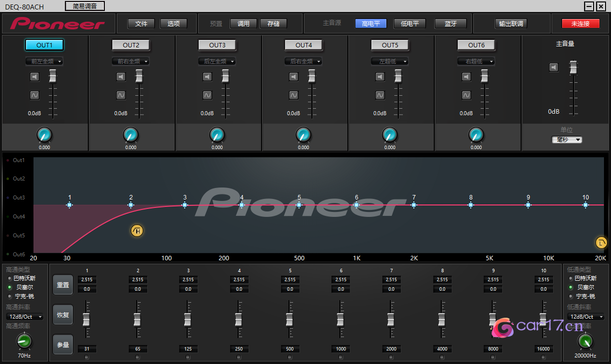Open the OUT4 后右全频 channel dropdown
The image size is (611, 364).
tap(304, 61)
